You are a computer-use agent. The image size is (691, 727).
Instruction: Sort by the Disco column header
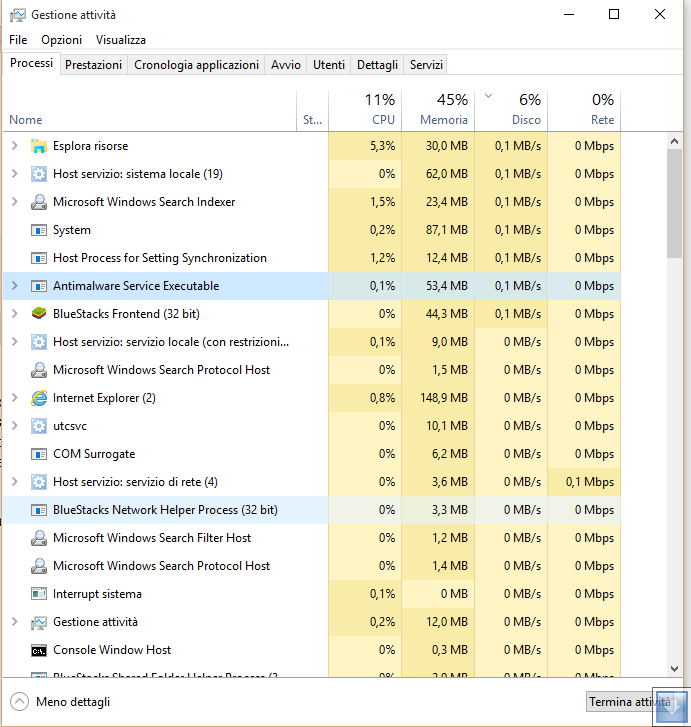coord(511,110)
